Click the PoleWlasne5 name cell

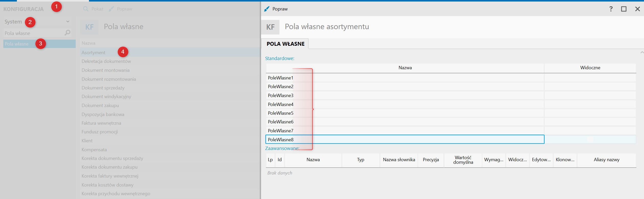tap(405, 113)
